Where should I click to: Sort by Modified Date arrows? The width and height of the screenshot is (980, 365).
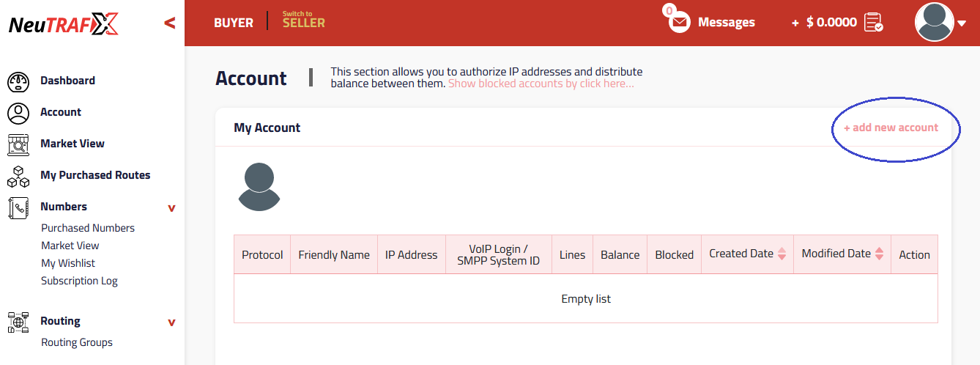879,254
